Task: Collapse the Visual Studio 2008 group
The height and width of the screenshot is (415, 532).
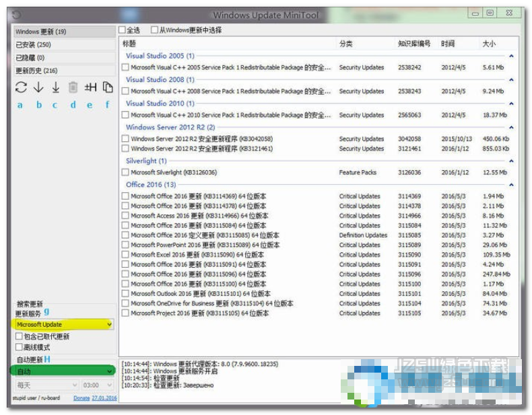Action: point(511,79)
